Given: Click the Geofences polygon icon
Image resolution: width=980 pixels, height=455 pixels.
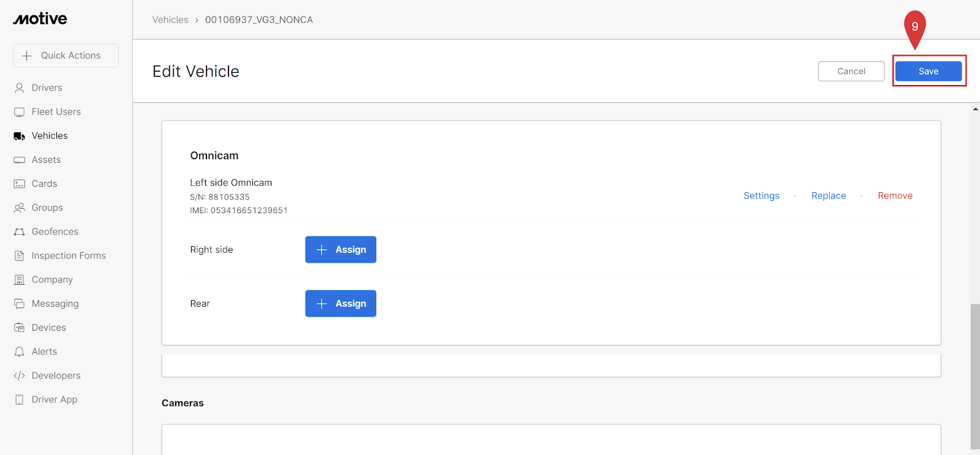Looking at the screenshot, I should 20,231.
